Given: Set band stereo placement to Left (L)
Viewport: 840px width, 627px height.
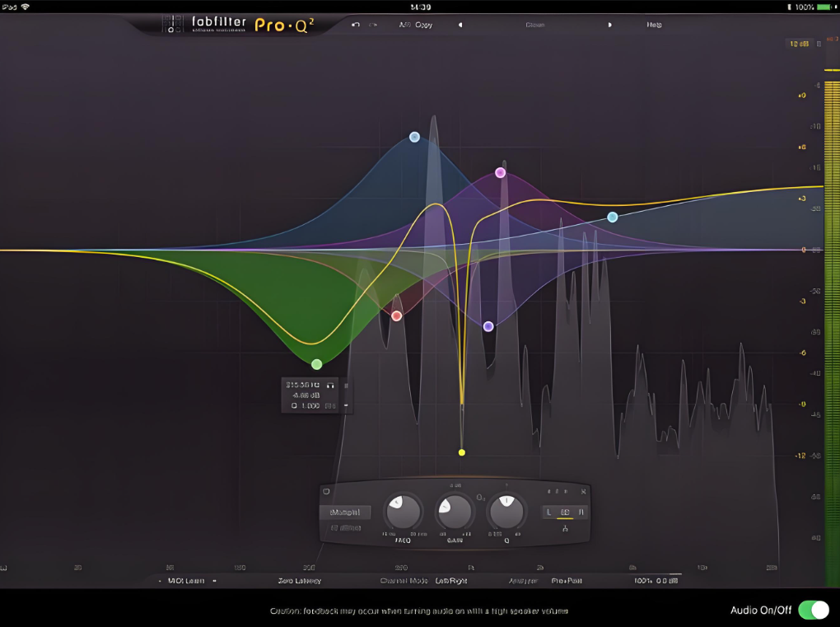Looking at the screenshot, I should click(x=548, y=512).
